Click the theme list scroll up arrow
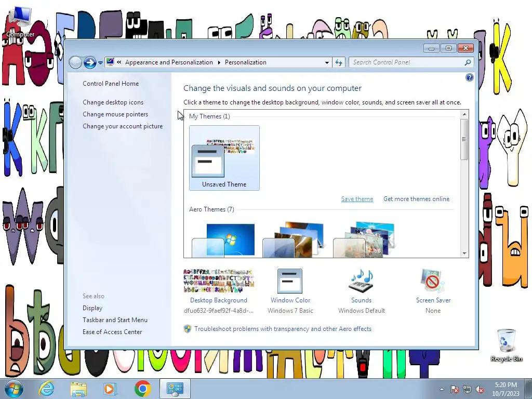This screenshot has width=532, height=399. click(x=464, y=114)
